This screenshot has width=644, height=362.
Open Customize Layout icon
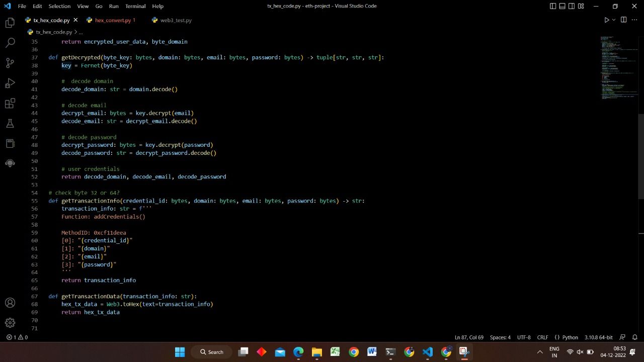581,6
